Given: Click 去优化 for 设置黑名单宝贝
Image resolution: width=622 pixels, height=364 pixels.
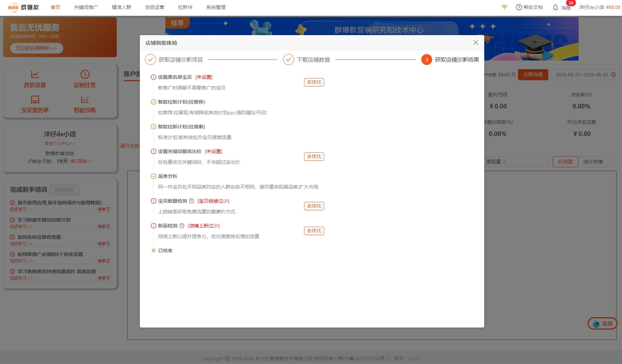Looking at the screenshot, I should (314, 82).
